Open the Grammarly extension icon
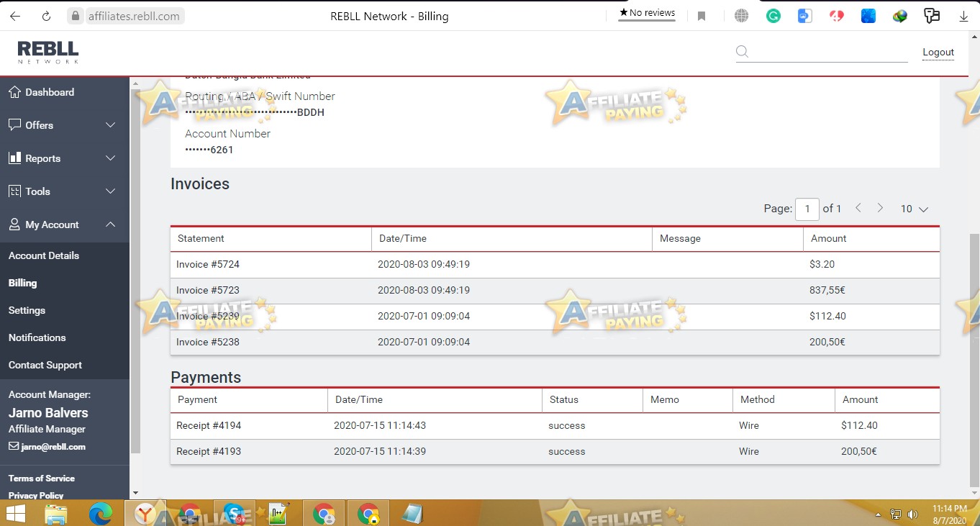The image size is (980, 526). (x=773, y=16)
